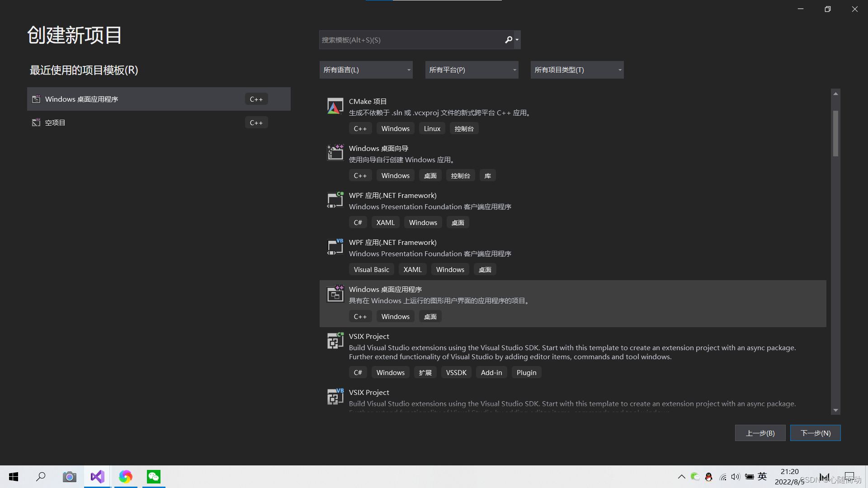Viewport: 868px width, 488px height.
Task: Select the Visual Basic WPF 应用 icon
Action: point(335,247)
